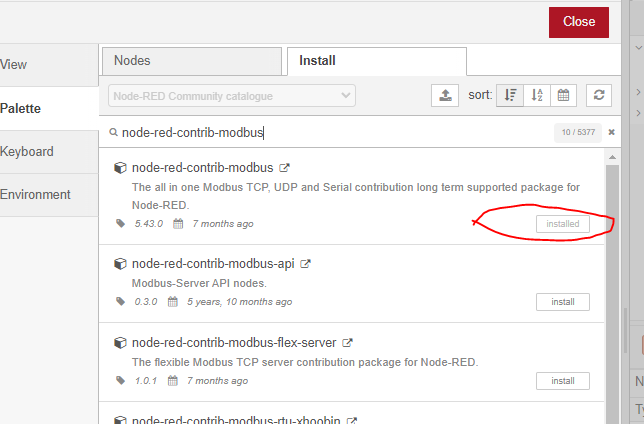Click the search magnifier icon
This screenshot has width=644, height=424.
pyautogui.click(x=113, y=132)
